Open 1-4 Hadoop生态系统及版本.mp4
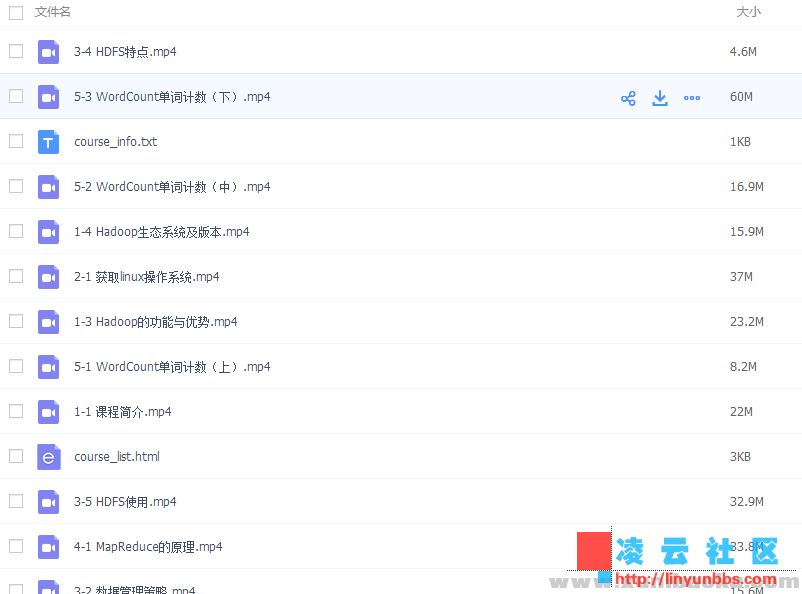The image size is (802, 594). [162, 232]
